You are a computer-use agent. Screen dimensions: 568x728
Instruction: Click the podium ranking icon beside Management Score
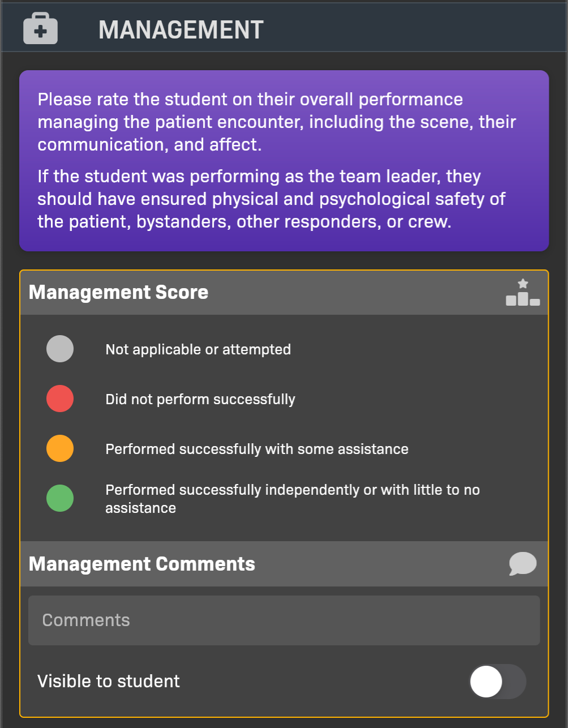pyautogui.click(x=523, y=292)
